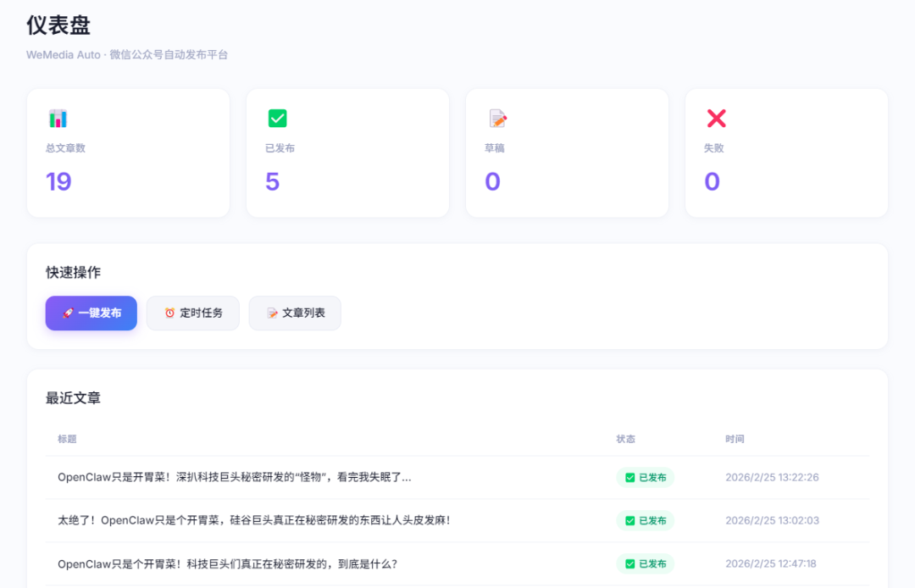
Task: Click the alarm clock icon in 定时任务 button
Action: pyautogui.click(x=167, y=313)
